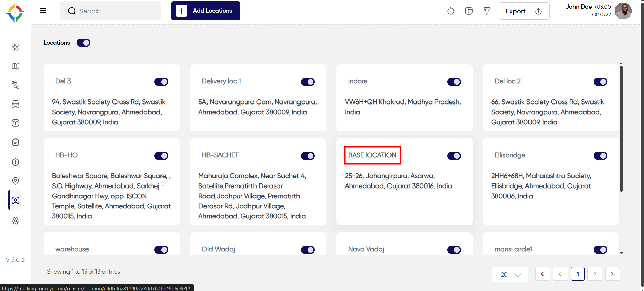Open the settings gear icon in sidebar
Image resolution: width=644 pixels, height=291 pixels.
click(15, 221)
